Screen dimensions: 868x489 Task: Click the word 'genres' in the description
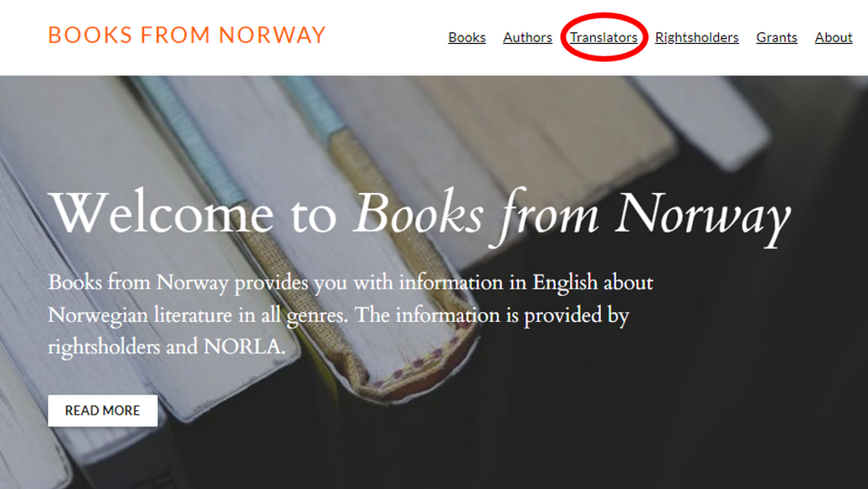[317, 316]
